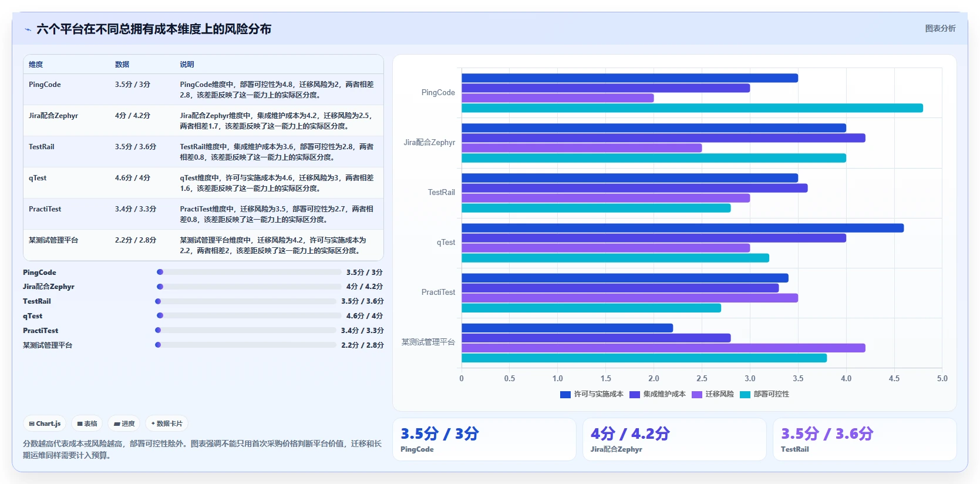
Task: Open the TestRail '3.5分 / 3.6分' data card
Action: click(x=865, y=439)
